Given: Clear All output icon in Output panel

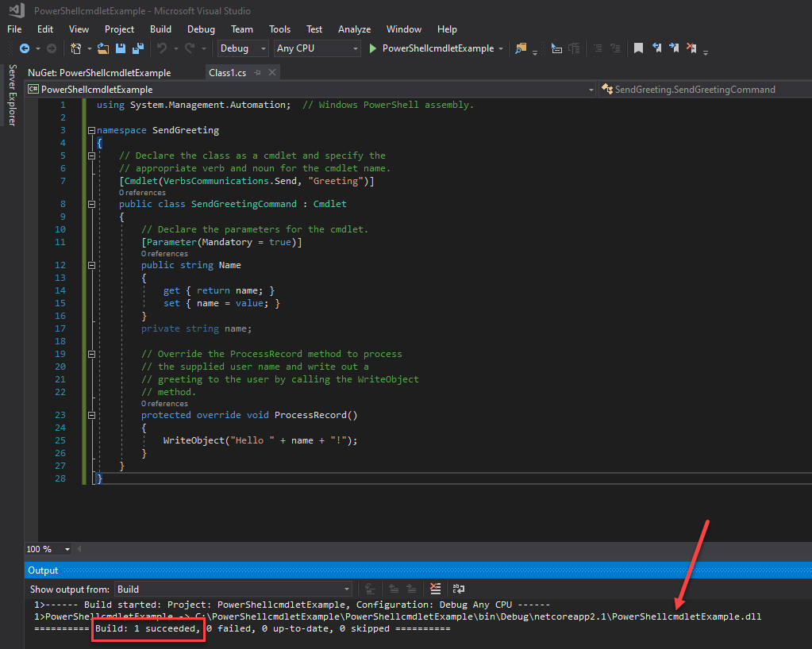Looking at the screenshot, I should (436, 589).
